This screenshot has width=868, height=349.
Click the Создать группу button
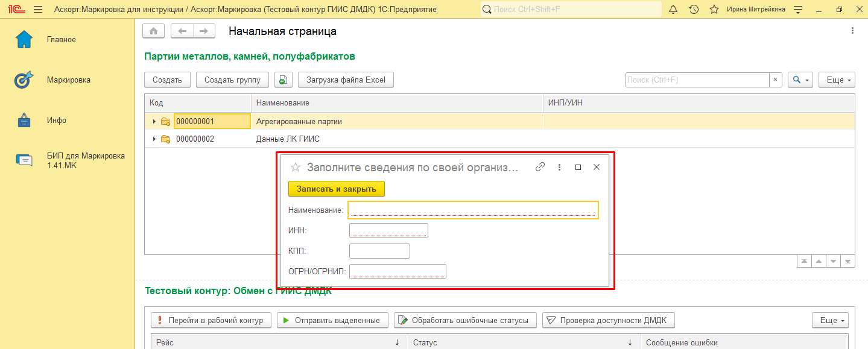(232, 80)
